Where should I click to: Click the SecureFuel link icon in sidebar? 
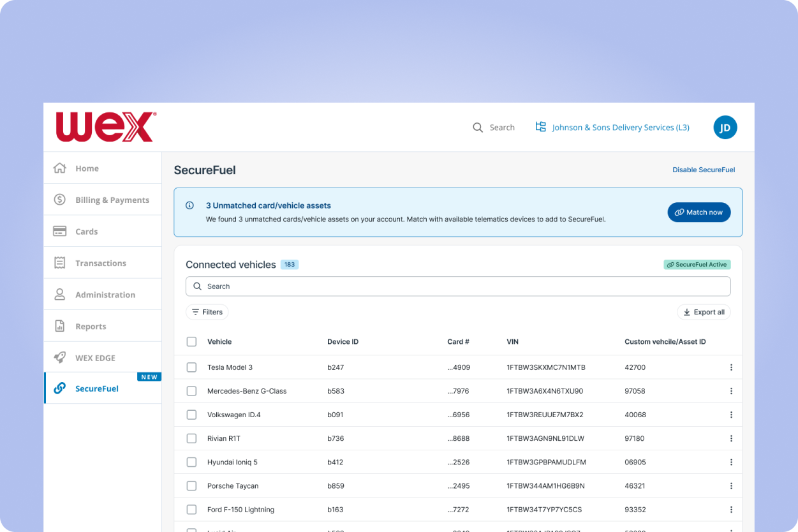click(x=60, y=388)
